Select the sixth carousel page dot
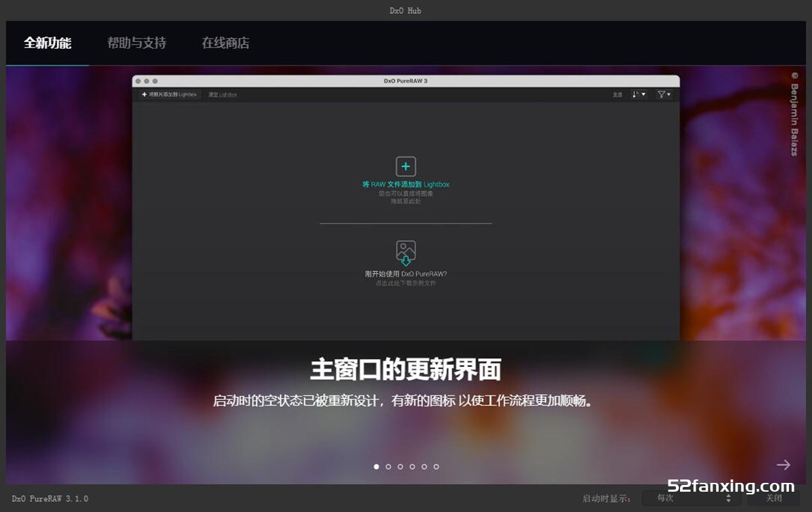The image size is (812, 512). 436,467
